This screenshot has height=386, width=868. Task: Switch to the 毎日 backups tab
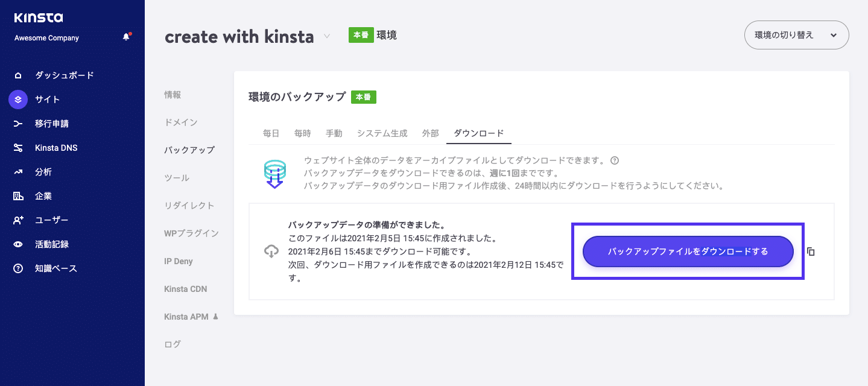271,133
